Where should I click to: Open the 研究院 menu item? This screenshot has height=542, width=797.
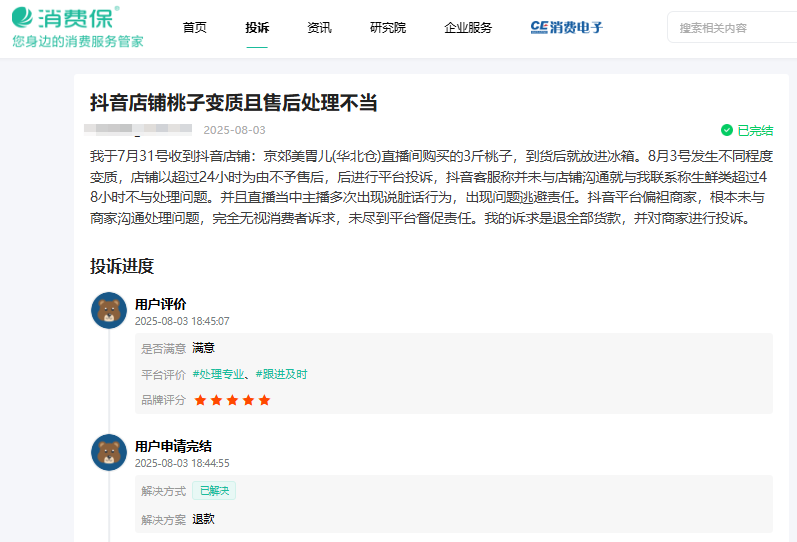tap(388, 27)
